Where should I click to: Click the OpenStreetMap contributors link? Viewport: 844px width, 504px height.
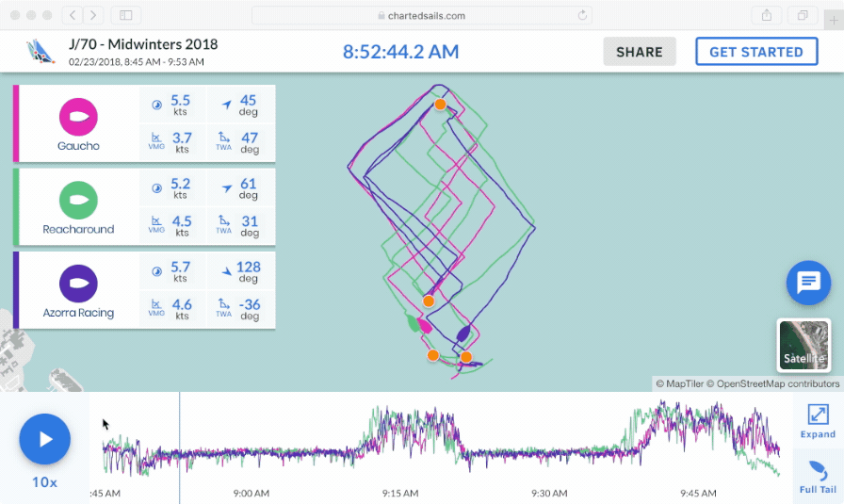click(x=778, y=383)
